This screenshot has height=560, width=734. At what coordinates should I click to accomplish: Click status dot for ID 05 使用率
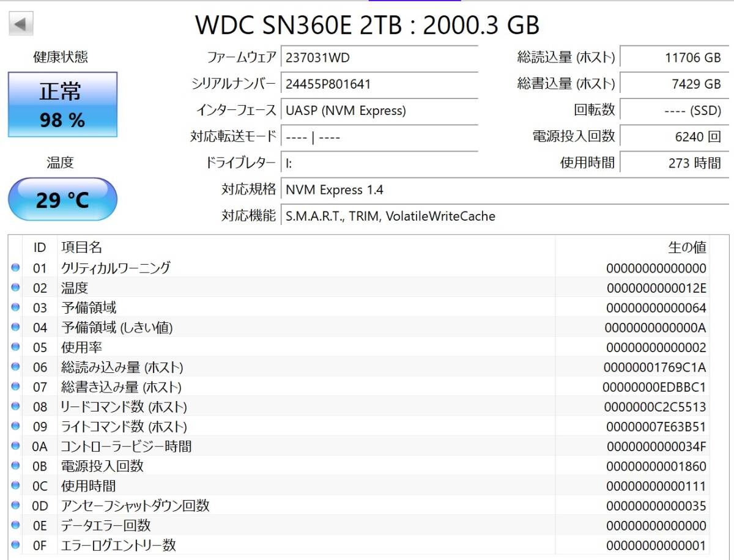(x=15, y=347)
